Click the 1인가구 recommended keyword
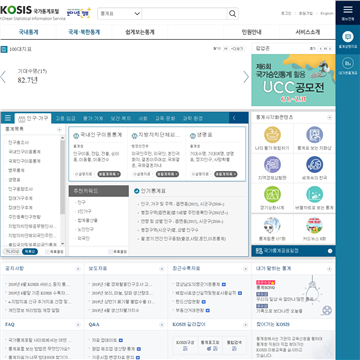 coord(85,211)
